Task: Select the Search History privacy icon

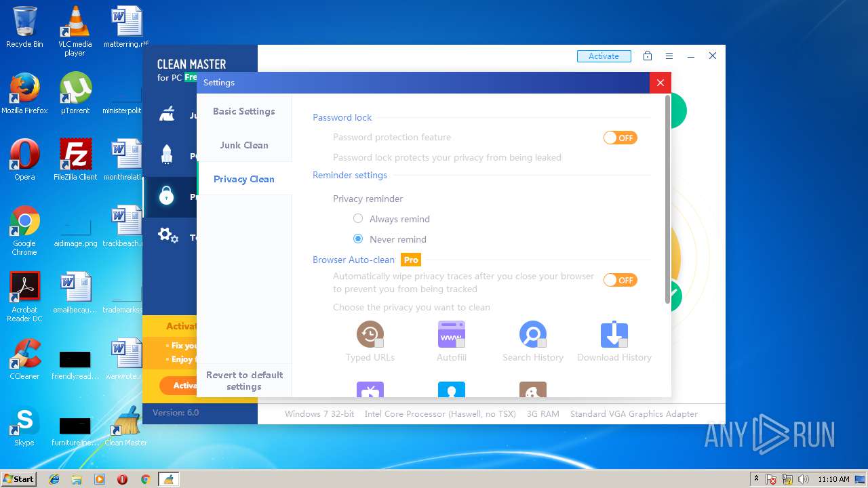Action: pos(533,334)
